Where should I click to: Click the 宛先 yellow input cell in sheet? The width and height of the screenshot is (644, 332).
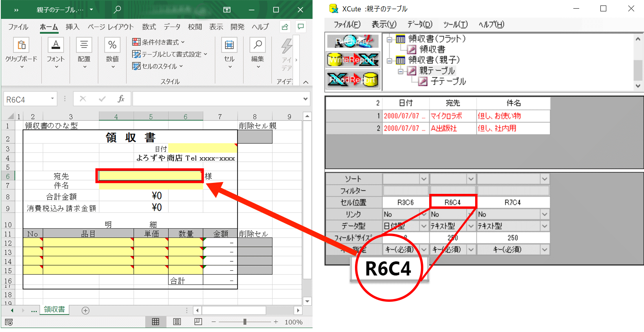coord(150,176)
